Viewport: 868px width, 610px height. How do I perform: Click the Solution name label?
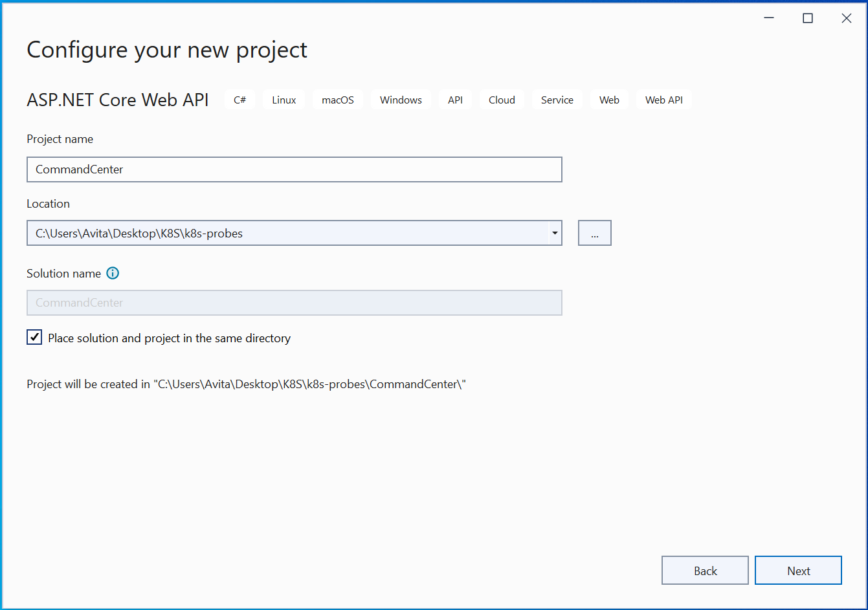point(63,273)
